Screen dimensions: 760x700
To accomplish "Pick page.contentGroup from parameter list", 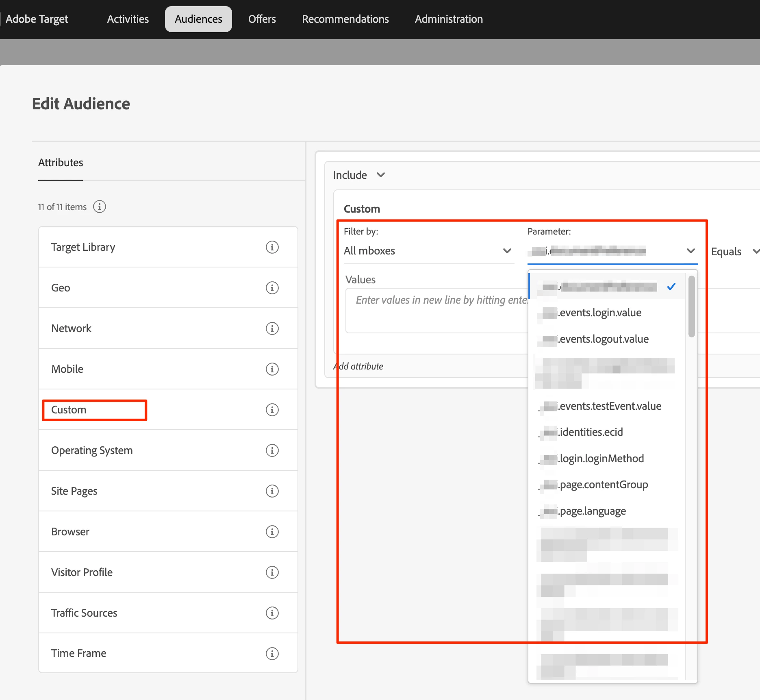I will point(606,485).
